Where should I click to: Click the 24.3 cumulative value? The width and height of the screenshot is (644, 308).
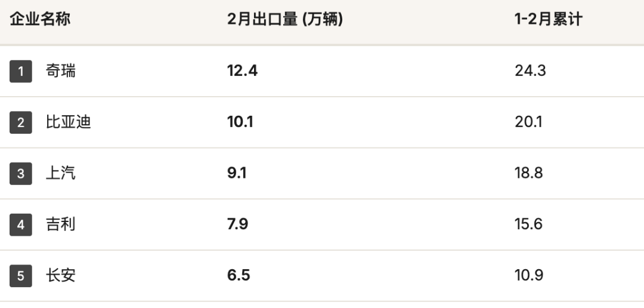[530, 71]
